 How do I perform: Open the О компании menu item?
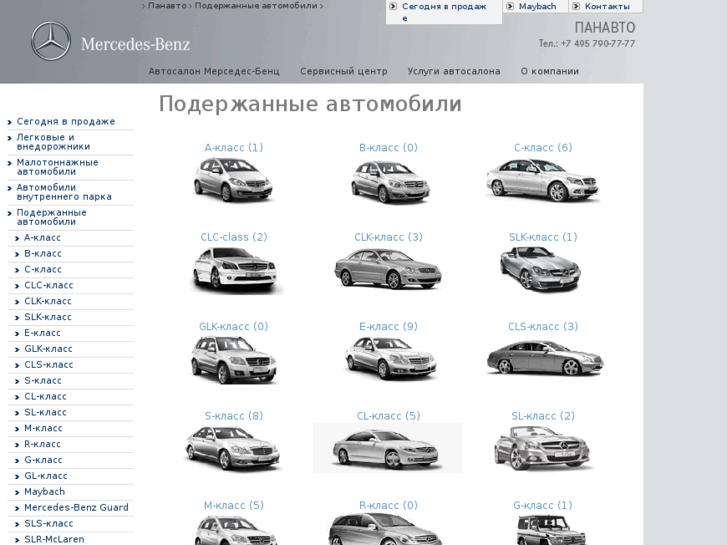[549, 72]
